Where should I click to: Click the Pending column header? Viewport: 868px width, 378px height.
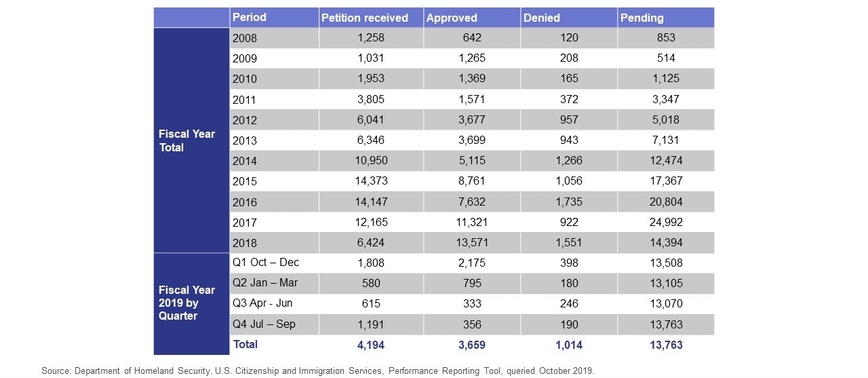pos(642,18)
